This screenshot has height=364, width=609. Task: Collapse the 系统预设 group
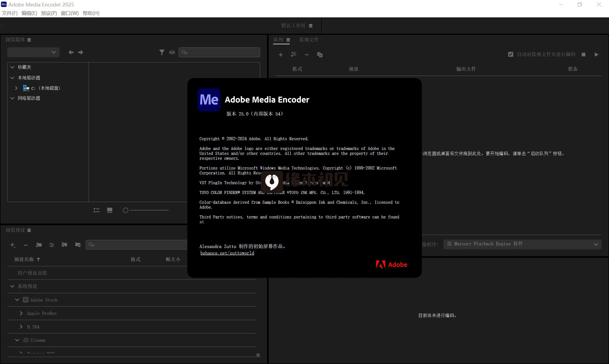pos(12,286)
